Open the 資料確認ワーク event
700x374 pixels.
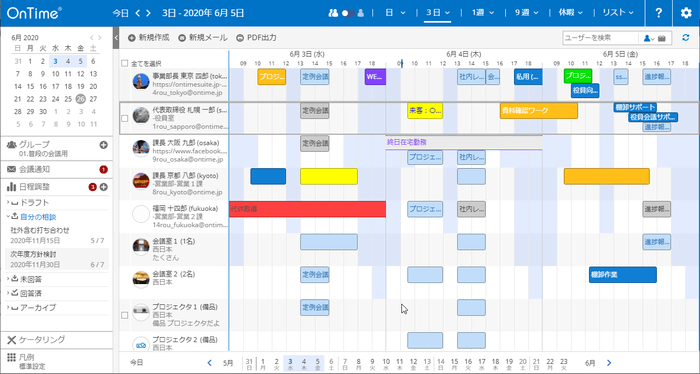(x=539, y=111)
